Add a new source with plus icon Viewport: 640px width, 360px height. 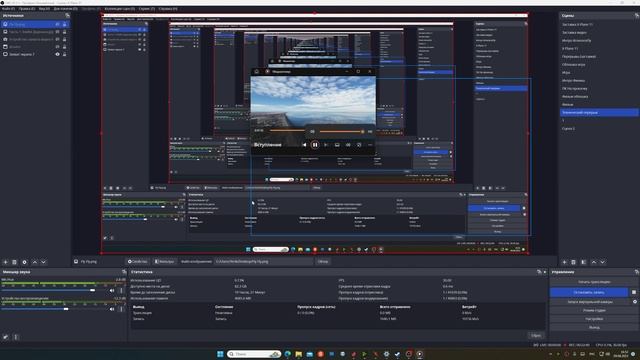click(x=5, y=262)
